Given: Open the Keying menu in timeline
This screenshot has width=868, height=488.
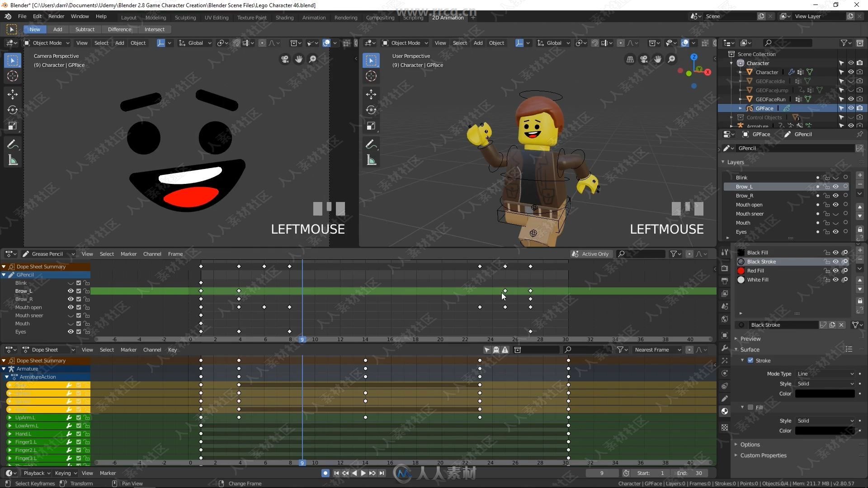Looking at the screenshot, I should tap(66, 473).
